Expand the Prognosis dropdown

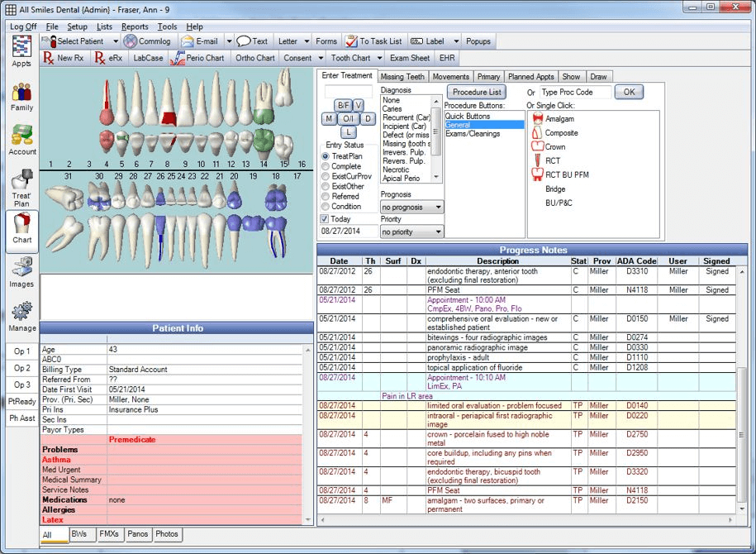tap(437, 207)
